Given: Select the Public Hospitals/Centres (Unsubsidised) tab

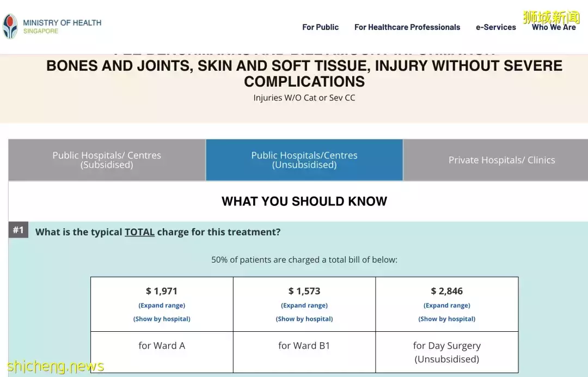Looking at the screenshot, I should tap(304, 160).
